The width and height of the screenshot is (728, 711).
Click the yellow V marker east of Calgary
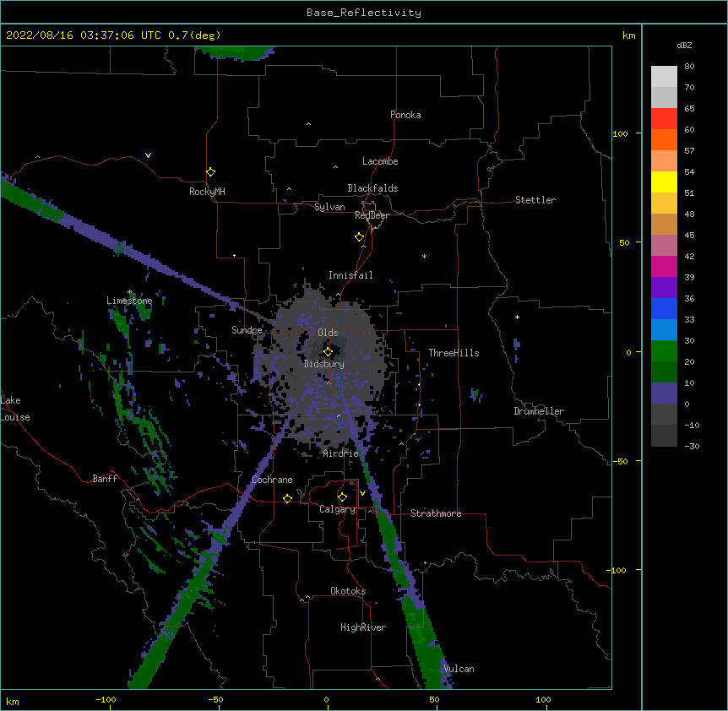[362, 493]
